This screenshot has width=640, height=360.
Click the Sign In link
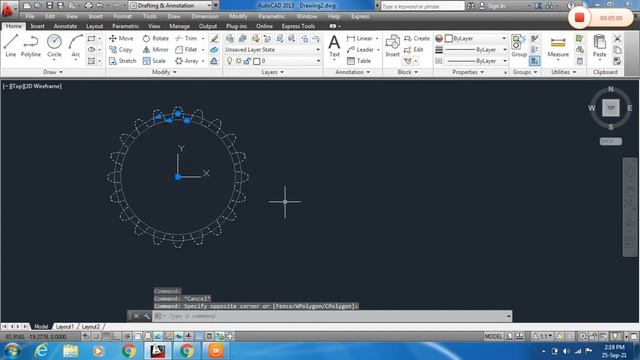496,6
